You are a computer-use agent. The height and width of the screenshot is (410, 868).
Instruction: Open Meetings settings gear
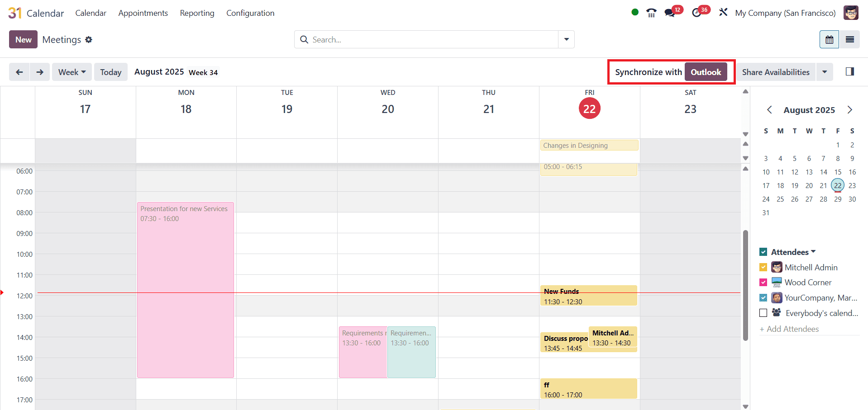point(89,40)
